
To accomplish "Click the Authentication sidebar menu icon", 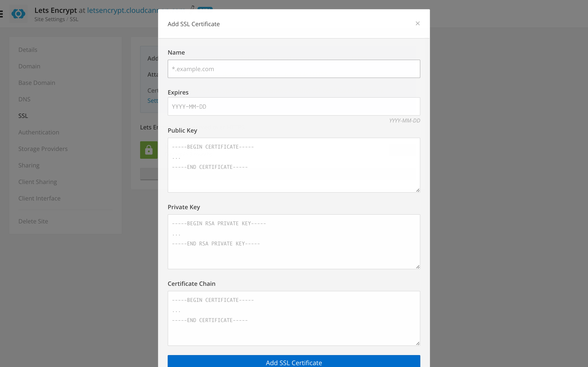I will [x=39, y=132].
